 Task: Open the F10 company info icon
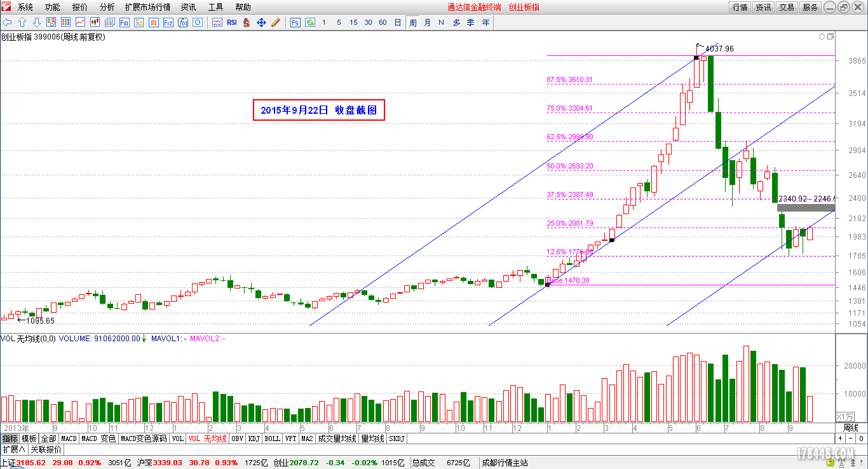tap(124, 22)
